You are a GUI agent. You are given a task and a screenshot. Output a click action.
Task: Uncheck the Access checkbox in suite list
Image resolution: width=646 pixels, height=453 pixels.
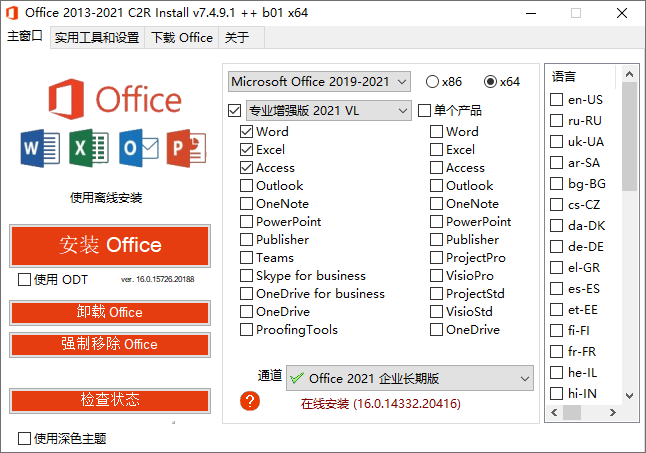(247, 168)
